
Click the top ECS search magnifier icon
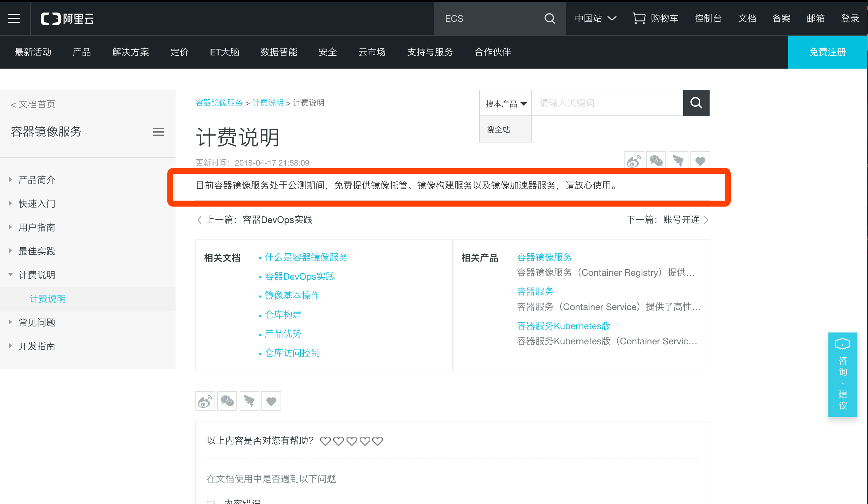pos(550,18)
